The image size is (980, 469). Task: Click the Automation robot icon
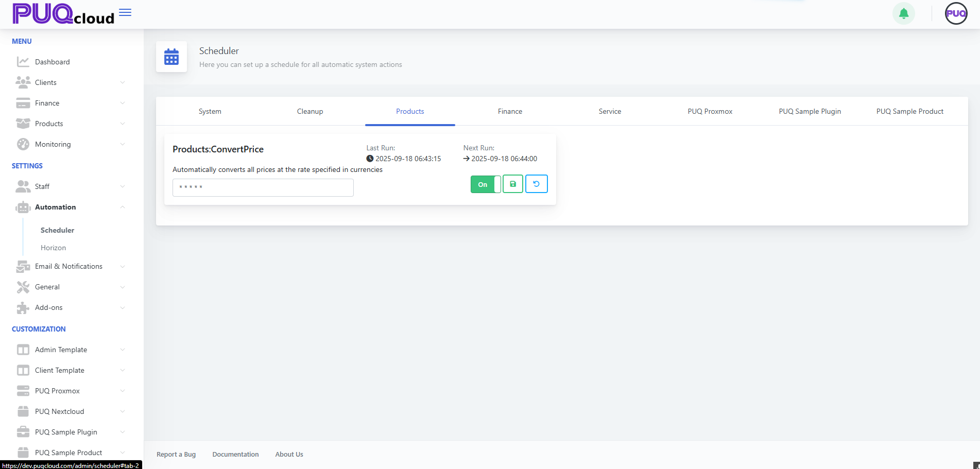tap(23, 207)
